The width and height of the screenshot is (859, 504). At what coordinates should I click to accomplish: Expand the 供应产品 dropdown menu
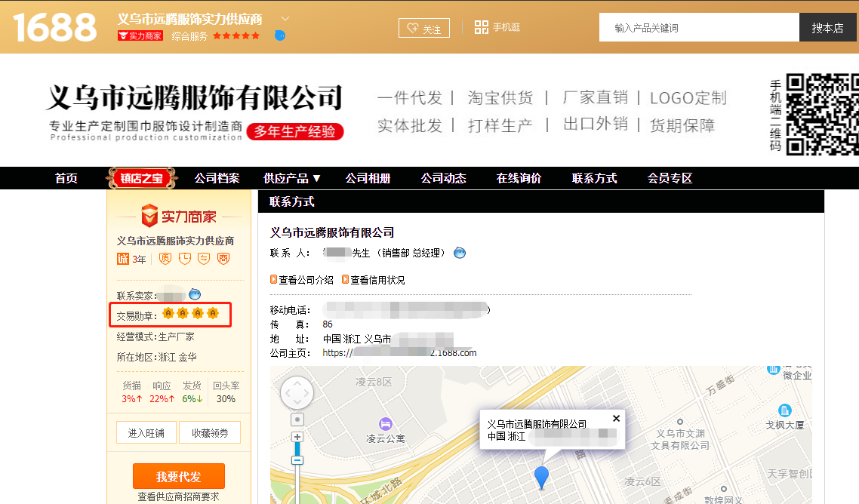291,178
